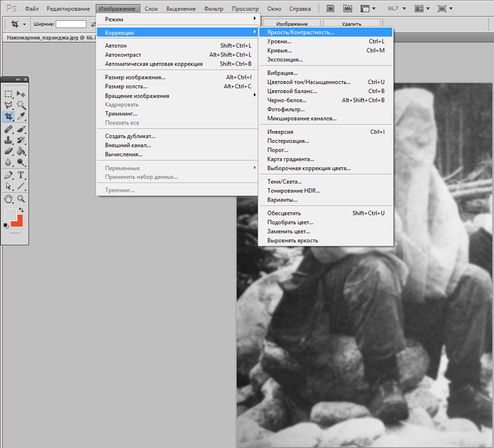Launch Bridge with the Br icon
The width and height of the screenshot is (494, 448).
[330, 9]
